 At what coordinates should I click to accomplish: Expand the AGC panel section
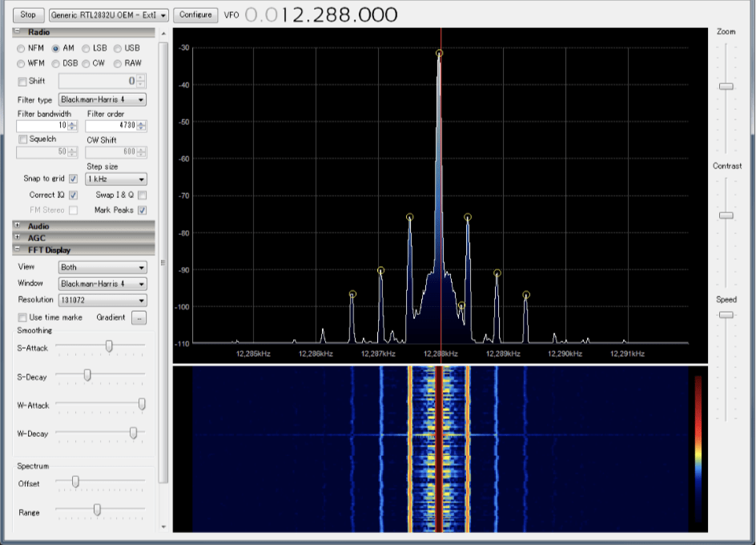tap(18, 237)
